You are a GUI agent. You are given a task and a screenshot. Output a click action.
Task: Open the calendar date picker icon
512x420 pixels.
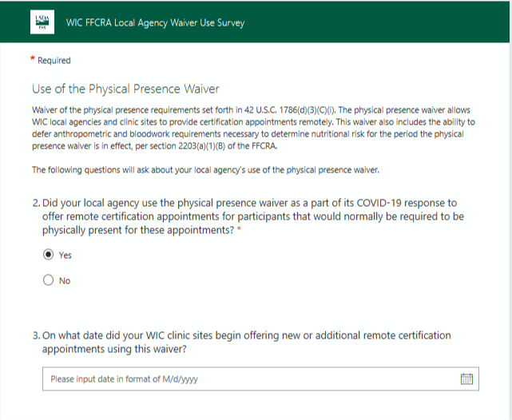(467, 378)
